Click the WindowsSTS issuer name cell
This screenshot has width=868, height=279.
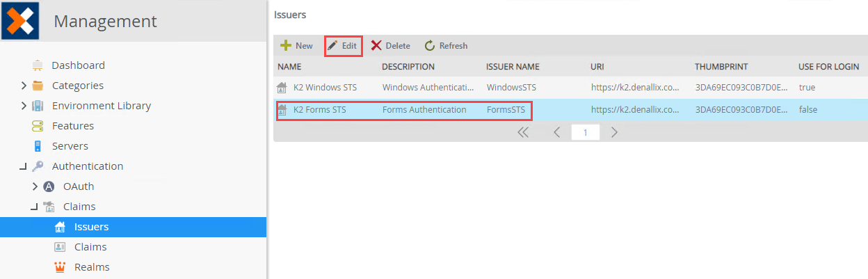511,88
